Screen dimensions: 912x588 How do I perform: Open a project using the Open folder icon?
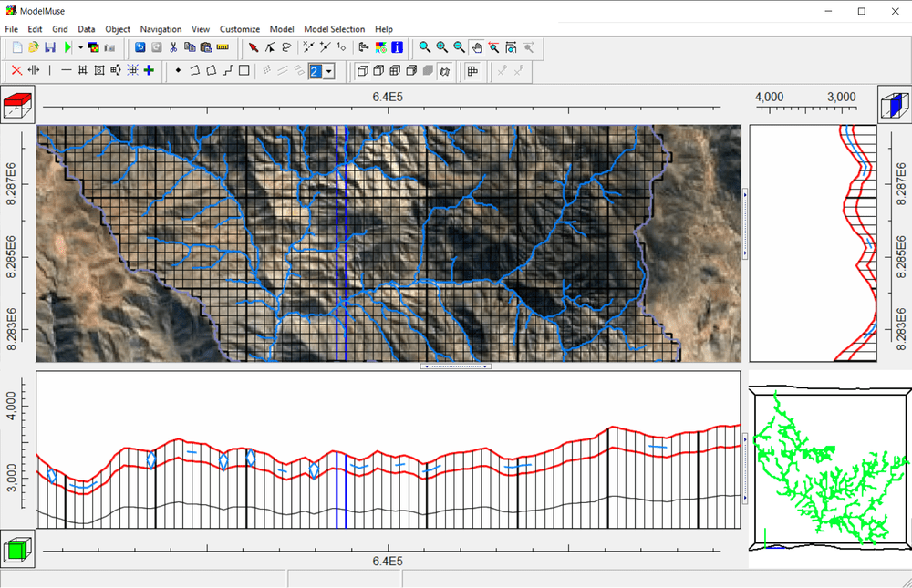click(x=33, y=48)
